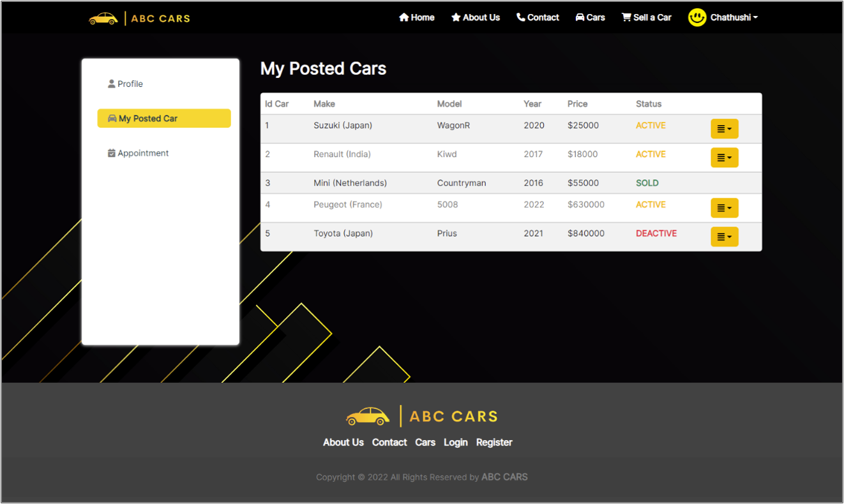This screenshot has height=504, width=844.
Task: Click the Register link in the footer
Action: tap(494, 442)
